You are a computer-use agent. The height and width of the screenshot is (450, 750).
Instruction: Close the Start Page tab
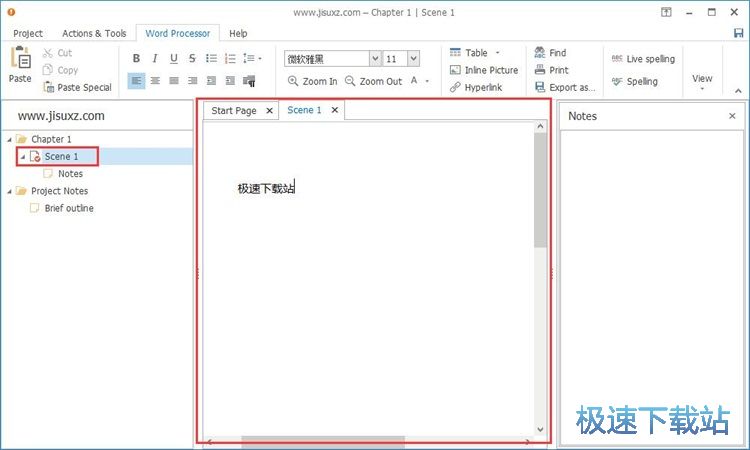269,110
